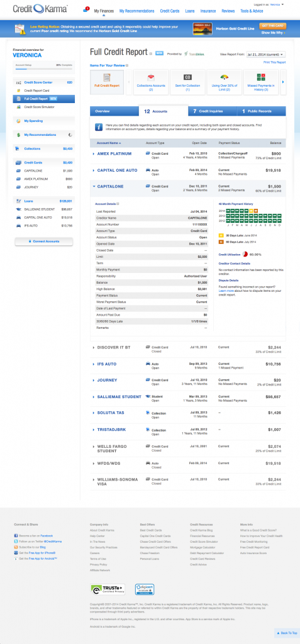Click the Print This Report link
The width and height of the screenshot is (300, 644).
click(x=274, y=62)
